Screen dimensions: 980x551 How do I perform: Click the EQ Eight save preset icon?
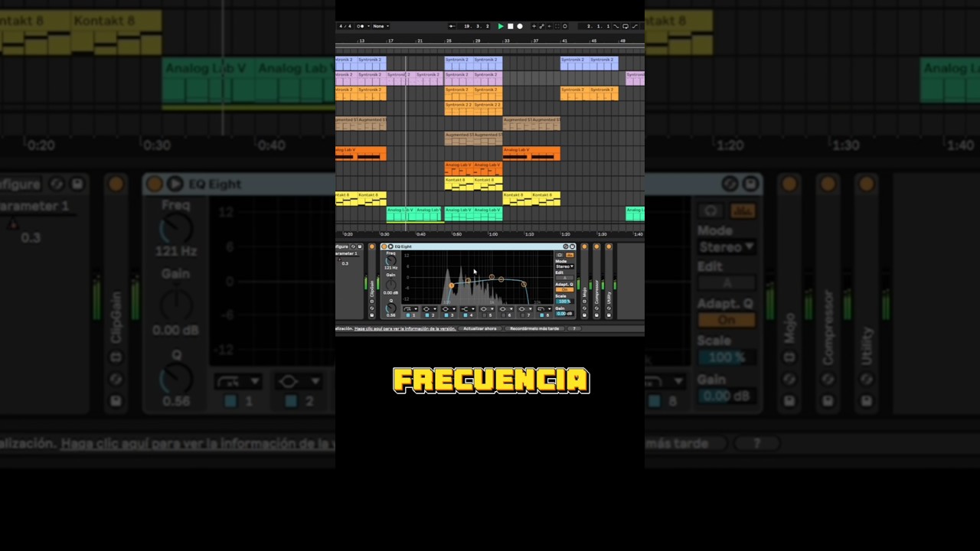573,246
